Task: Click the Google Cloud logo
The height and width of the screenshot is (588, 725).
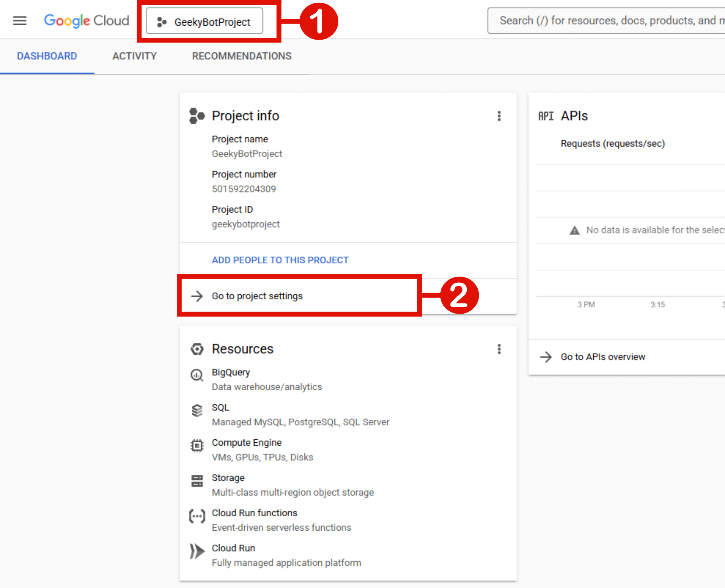Action: point(86,21)
